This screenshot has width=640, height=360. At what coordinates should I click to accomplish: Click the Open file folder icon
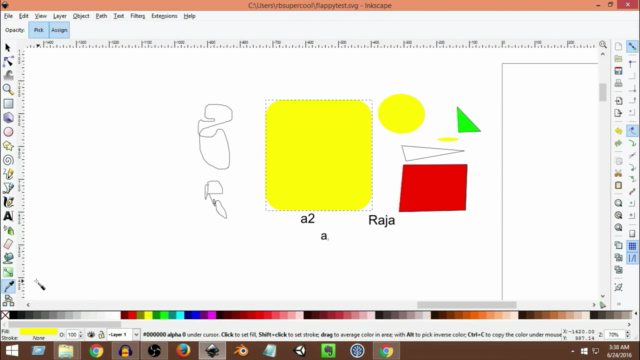(x=618, y=59)
